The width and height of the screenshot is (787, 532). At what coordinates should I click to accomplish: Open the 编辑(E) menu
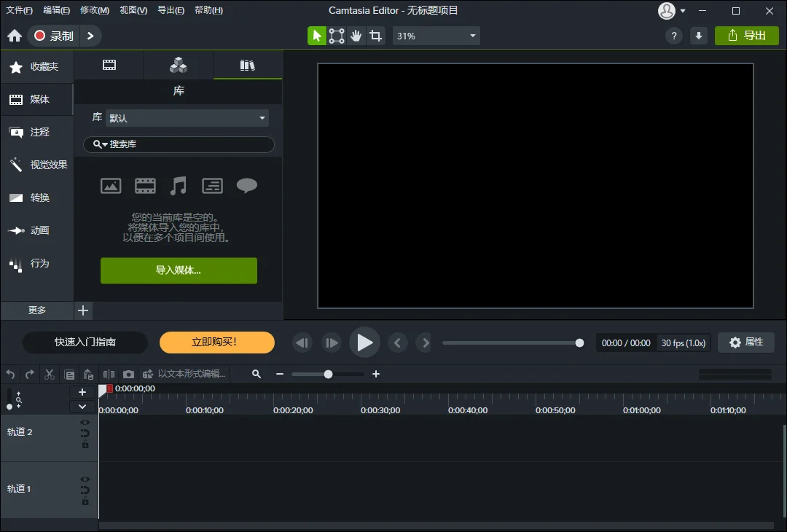point(57,10)
